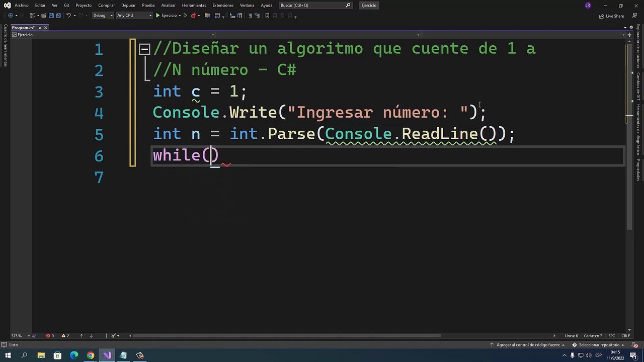Click the vertical scrollbar of the editor
This screenshot has height=362, width=644.
(629, 137)
